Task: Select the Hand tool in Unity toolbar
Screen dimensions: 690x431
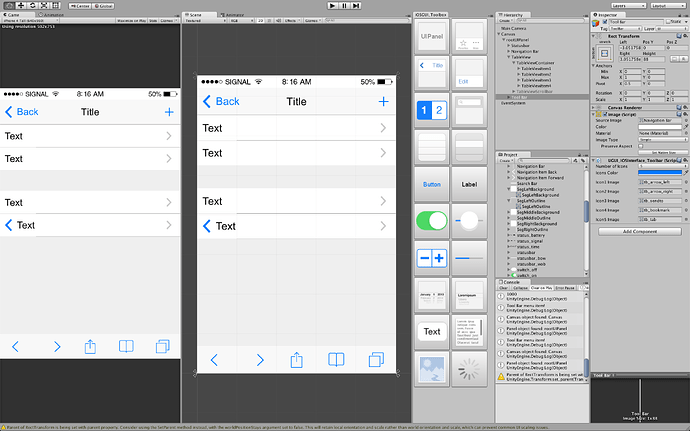Action: point(9,6)
